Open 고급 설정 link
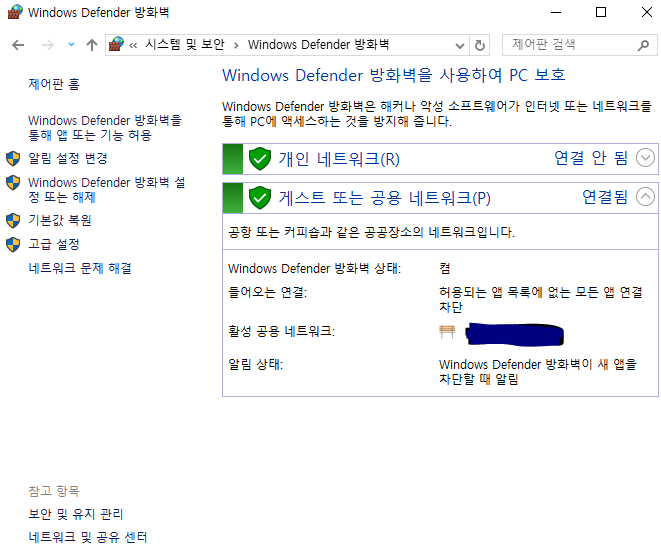The height and width of the screenshot is (557, 661). click(54, 244)
